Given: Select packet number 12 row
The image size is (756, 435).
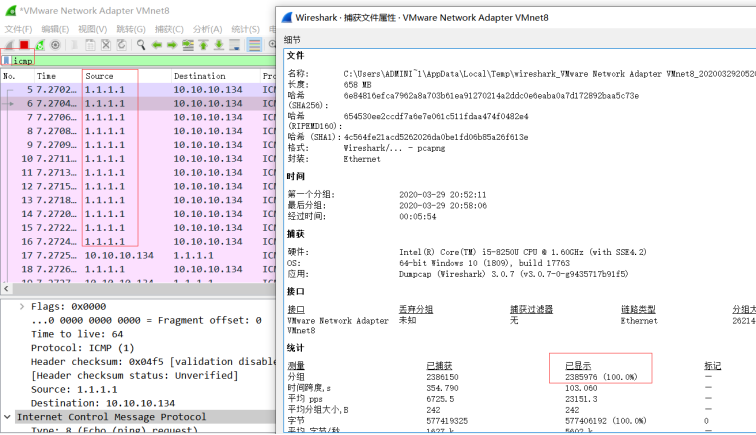Looking at the screenshot, I should (138, 187).
